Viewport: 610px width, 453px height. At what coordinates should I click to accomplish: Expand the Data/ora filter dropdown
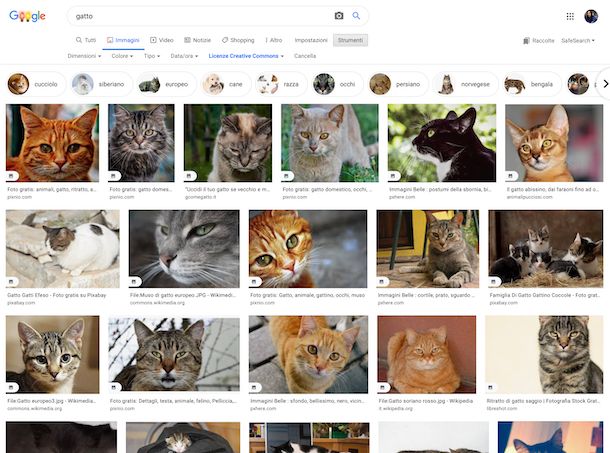pos(184,56)
